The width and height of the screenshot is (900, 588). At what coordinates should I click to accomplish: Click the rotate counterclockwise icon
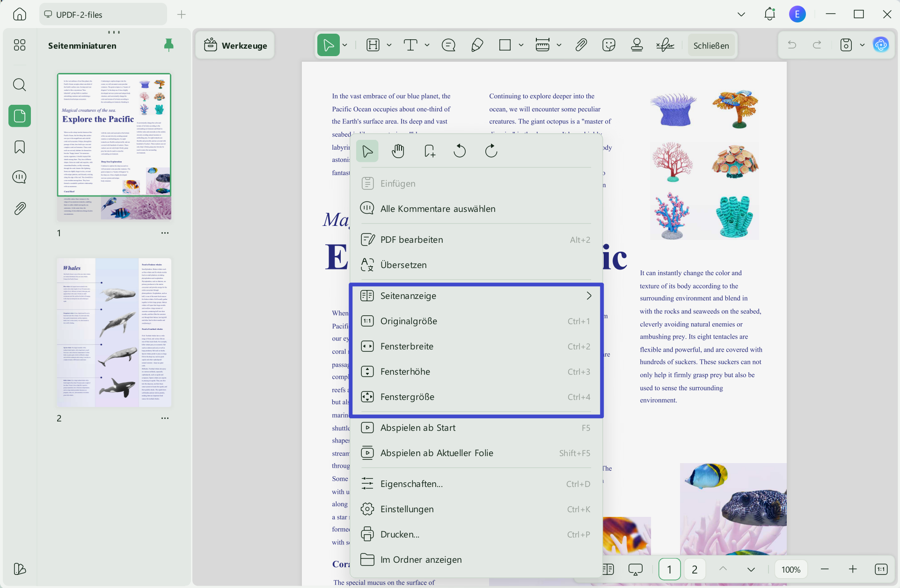[460, 151]
